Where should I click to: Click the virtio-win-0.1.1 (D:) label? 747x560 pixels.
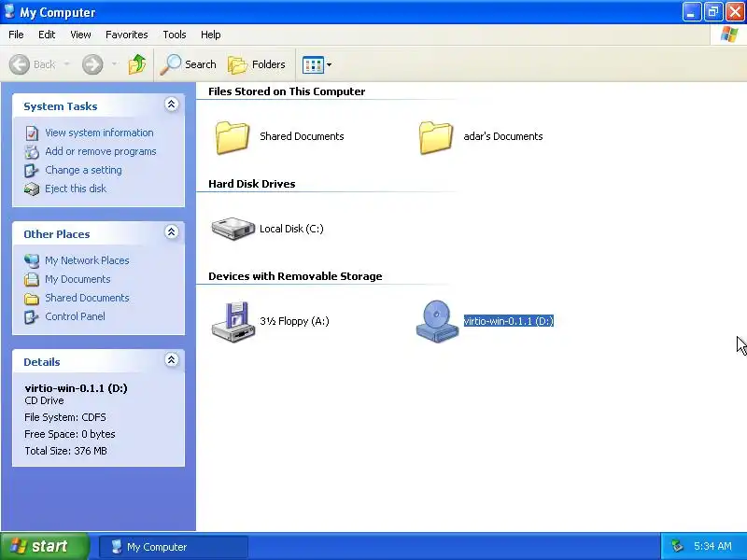(x=508, y=321)
